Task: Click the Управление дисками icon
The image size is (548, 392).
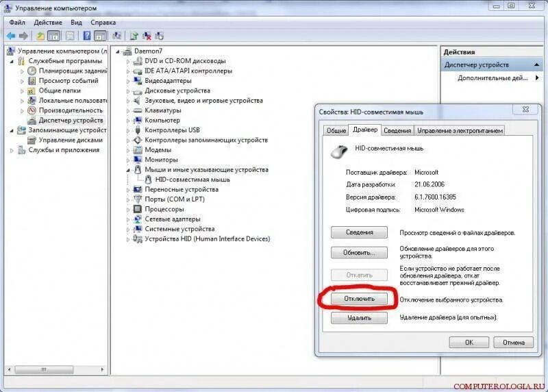Action: tap(32, 140)
